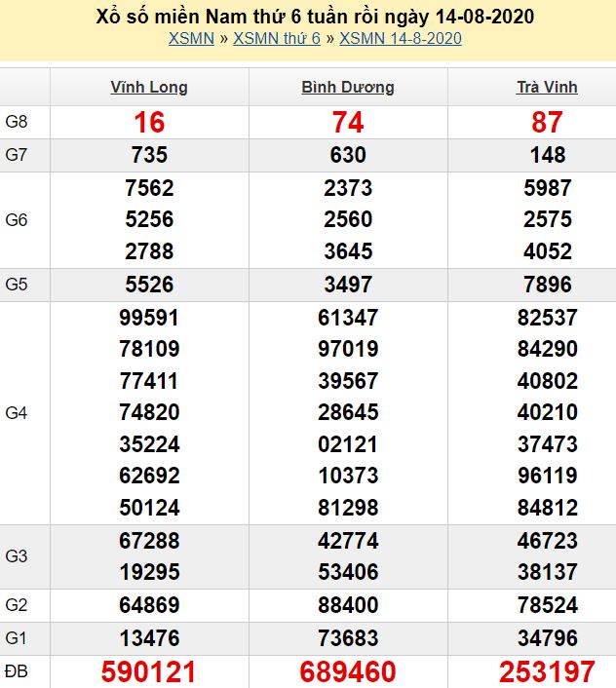
Task: Click Trà Vinh G8 result 87
Action: [x=547, y=122]
